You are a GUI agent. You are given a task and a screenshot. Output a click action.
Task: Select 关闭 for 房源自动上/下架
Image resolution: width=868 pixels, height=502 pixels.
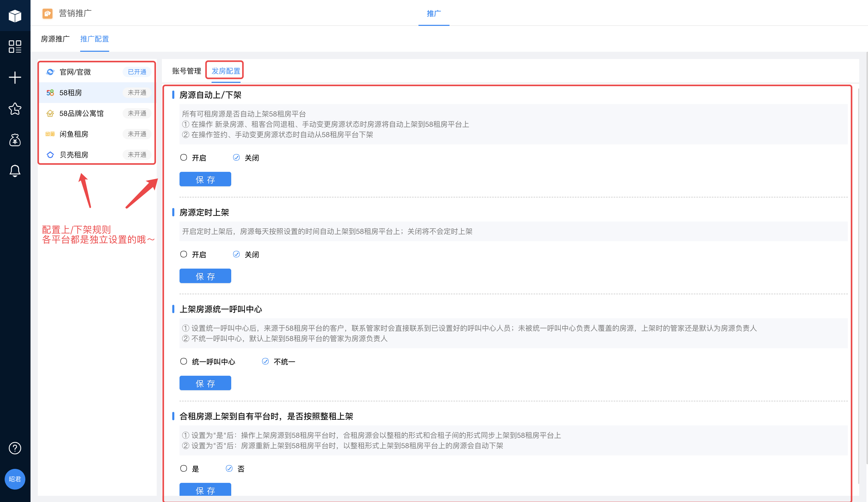pos(236,157)
